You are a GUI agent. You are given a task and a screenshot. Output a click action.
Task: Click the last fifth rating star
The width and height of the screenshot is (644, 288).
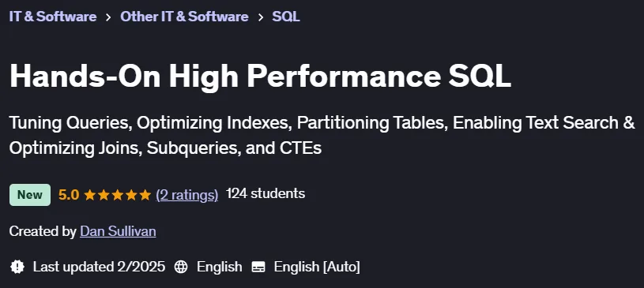pyautogui.click(x=145, y=195)
